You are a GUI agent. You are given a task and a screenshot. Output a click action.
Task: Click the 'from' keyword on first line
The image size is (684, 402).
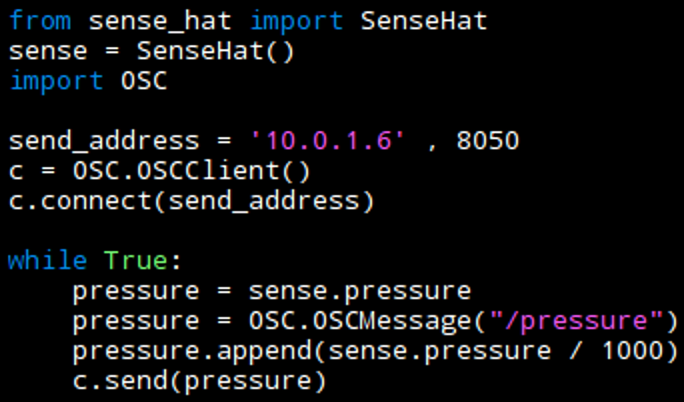pyautogui.click(x=40, y=20)
